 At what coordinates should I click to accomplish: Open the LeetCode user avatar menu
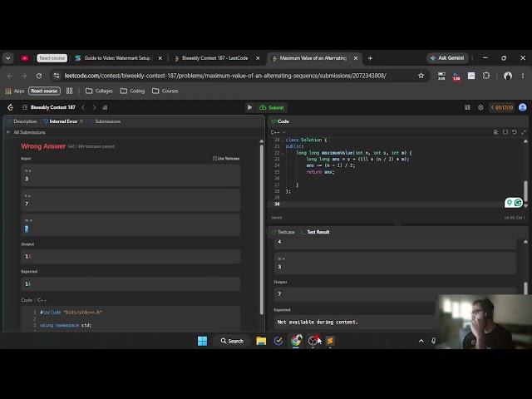pos(523,107)
